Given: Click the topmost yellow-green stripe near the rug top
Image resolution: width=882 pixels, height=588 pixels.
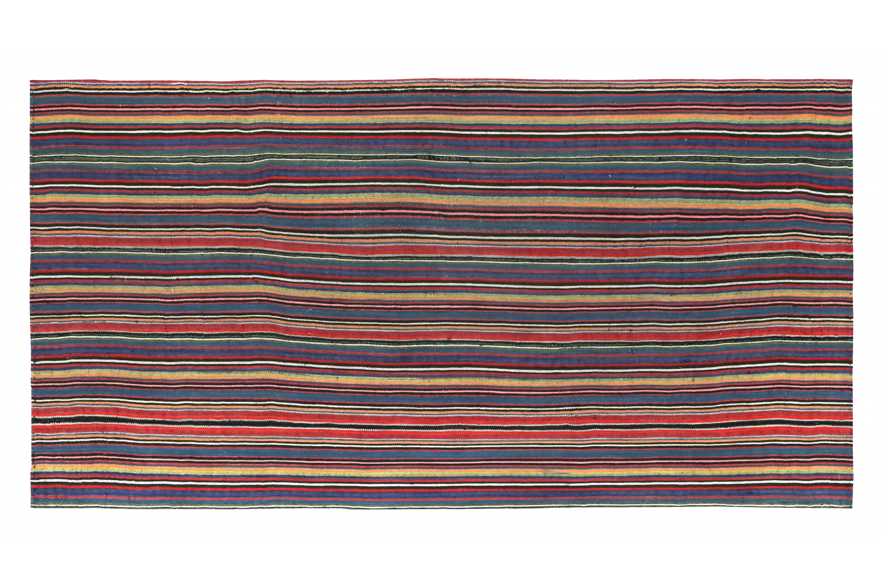Looking at the screenshot, I should (441, 121).
